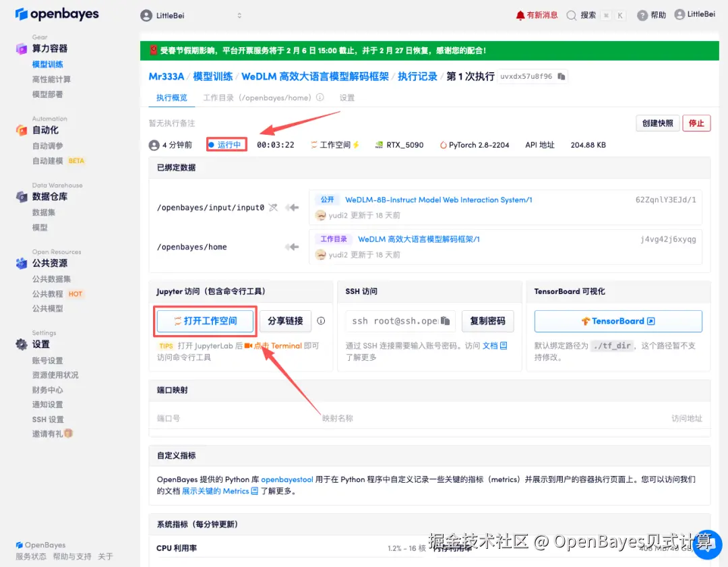Copy execution ID uvxdx57u8f96 via copy icon
Screen dimensions: 728x567
562,76
